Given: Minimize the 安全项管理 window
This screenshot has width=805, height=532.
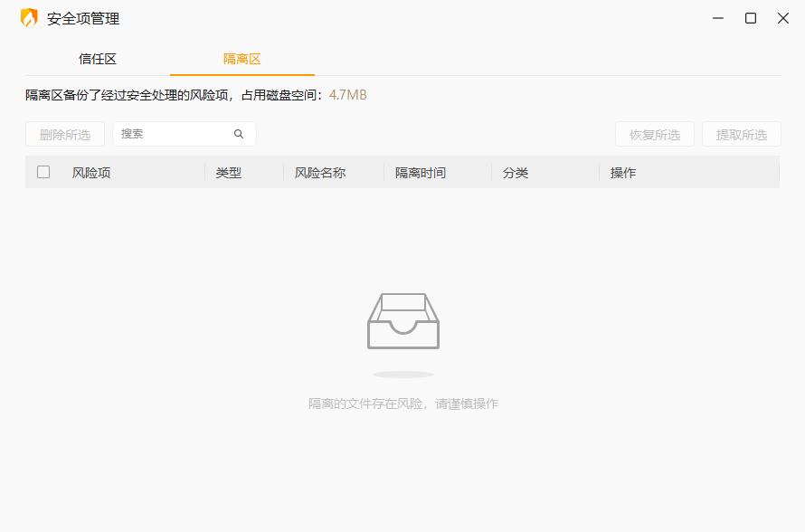Looking at the screenshot, I should pyautogui.click(x=716, y=18).
